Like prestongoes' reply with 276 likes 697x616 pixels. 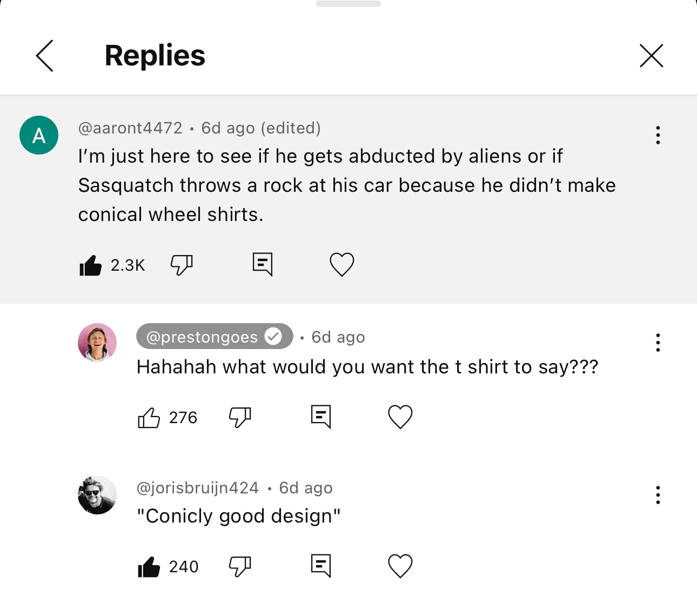pyautogui.click(x=149, y=418)
